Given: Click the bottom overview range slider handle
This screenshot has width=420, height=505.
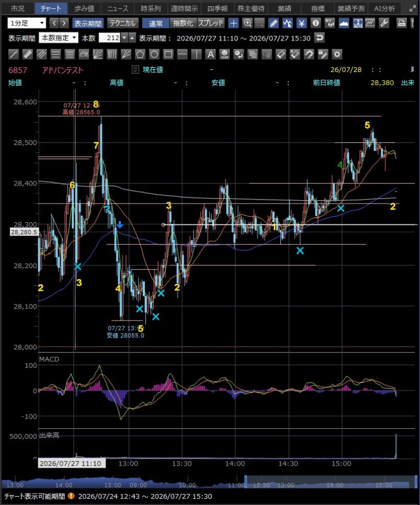Looking at the screenshot, I should pyautogui.click(x=246, y=481).
